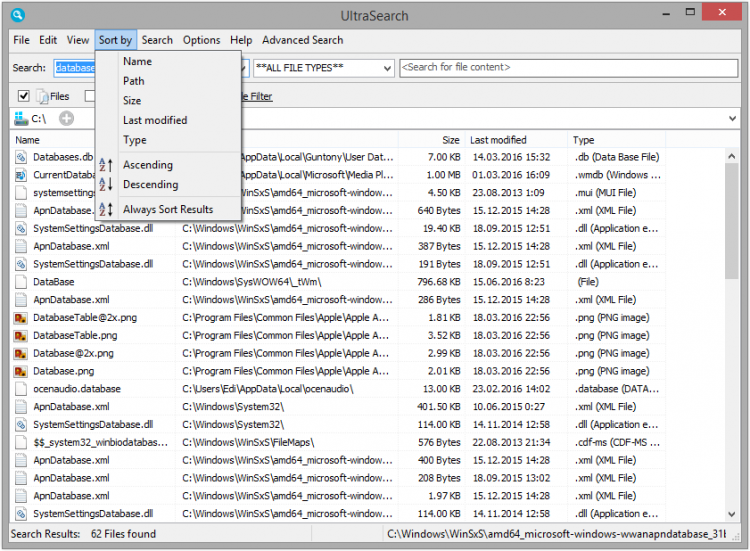The height and width of the screenshot is (551, 750).
Task: Click the .cdf-ms type cell
Action: click(x=617, y=442)
